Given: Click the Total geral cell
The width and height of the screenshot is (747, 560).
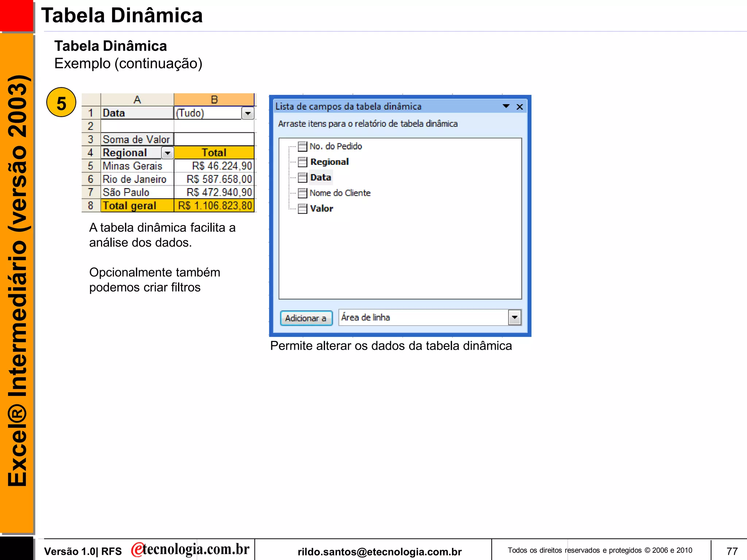Looking at the screenshot, I should pos(137,206).
